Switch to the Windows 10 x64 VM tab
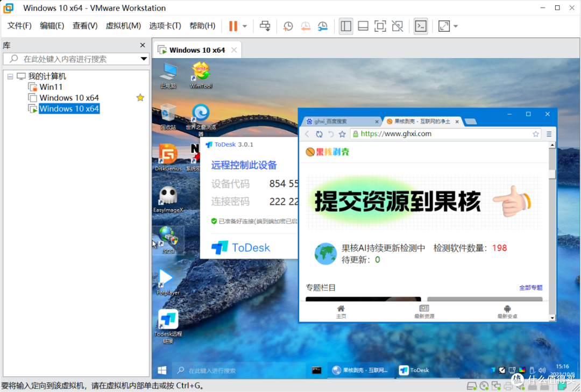The width and height of the screenshot is (581, 392). (197, 50)
